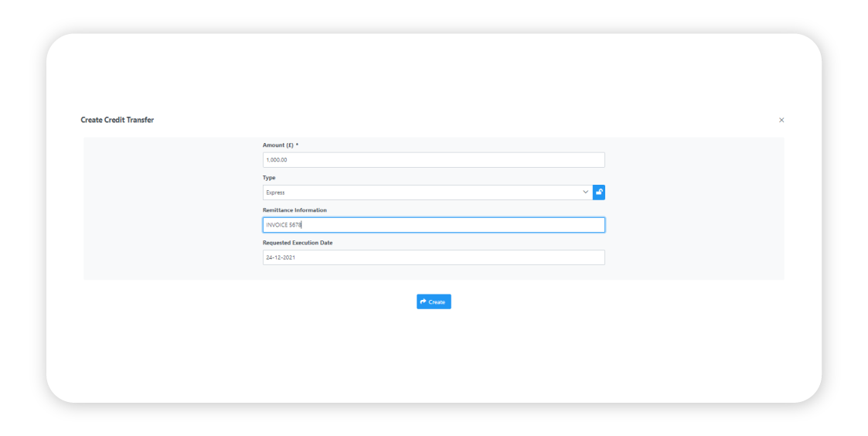
Task: Click the "Requested Execution Date" label
Action: [x=298, y=243]
